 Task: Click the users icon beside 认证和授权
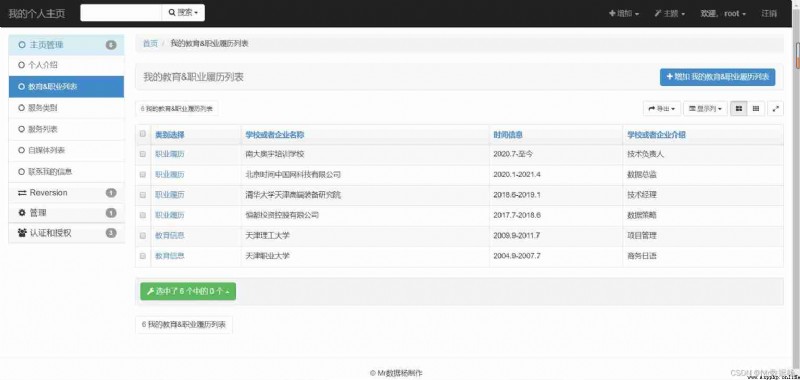22,233
